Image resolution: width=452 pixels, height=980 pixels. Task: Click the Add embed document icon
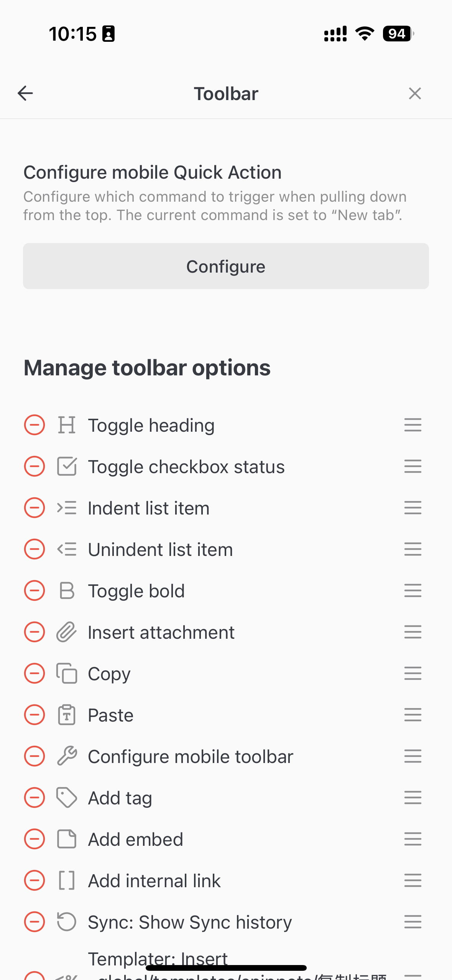coord(66,839)
